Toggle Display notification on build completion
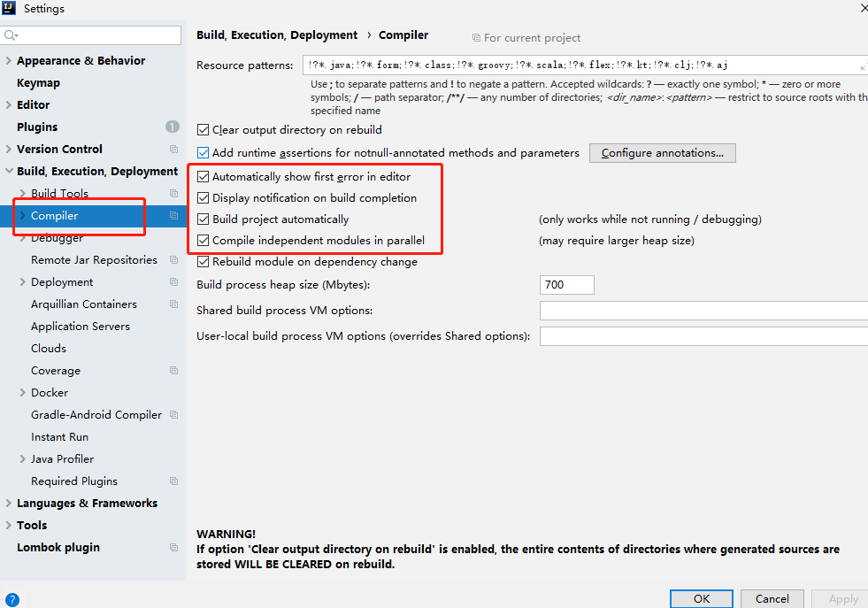This screenshot has width=868, height=608. 204,197
